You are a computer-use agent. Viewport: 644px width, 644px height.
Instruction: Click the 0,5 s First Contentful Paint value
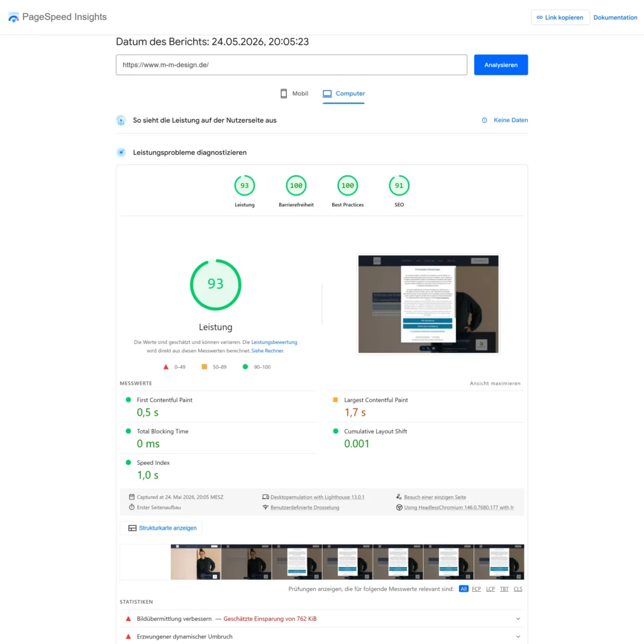(147, 412)
